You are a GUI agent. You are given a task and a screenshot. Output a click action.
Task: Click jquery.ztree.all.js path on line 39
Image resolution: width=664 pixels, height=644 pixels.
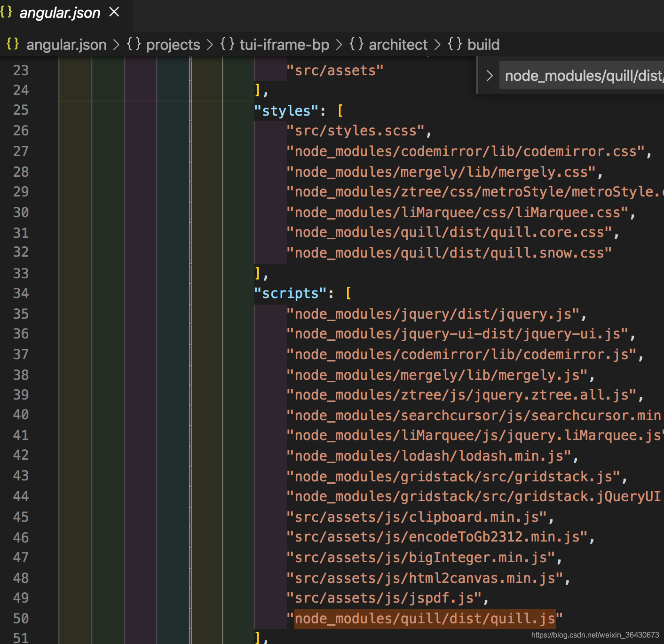[462, 395]
